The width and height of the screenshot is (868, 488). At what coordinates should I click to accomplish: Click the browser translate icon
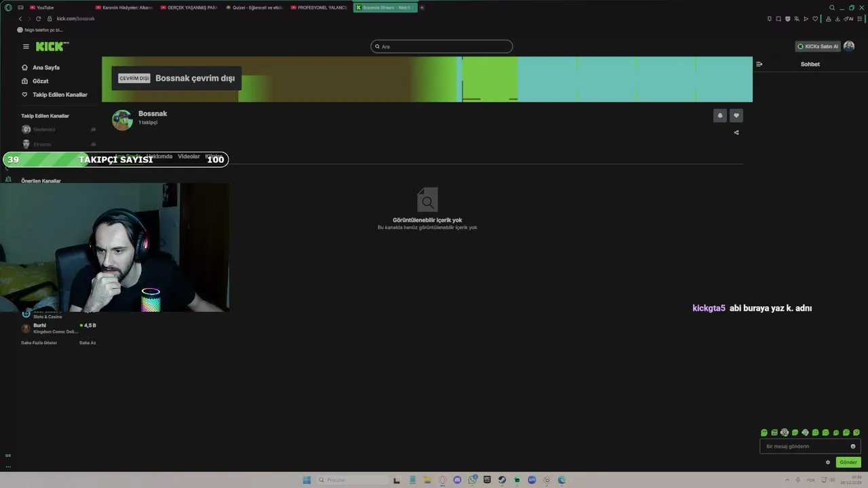pyautogui.click(x=797, y=18)
